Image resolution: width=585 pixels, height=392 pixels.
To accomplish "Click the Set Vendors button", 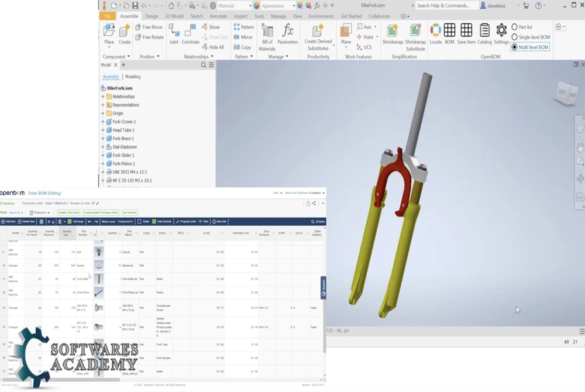I will click(129, 212).
